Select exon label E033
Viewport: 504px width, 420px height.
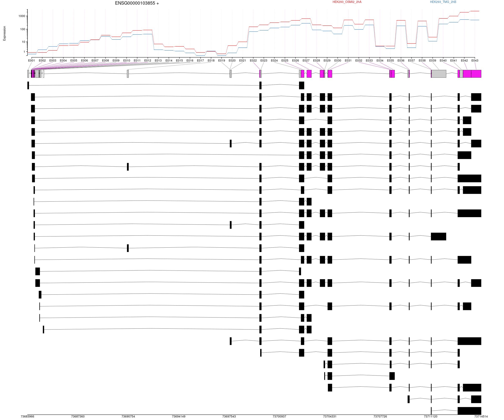pyautogui.click(x=369, y=61)
